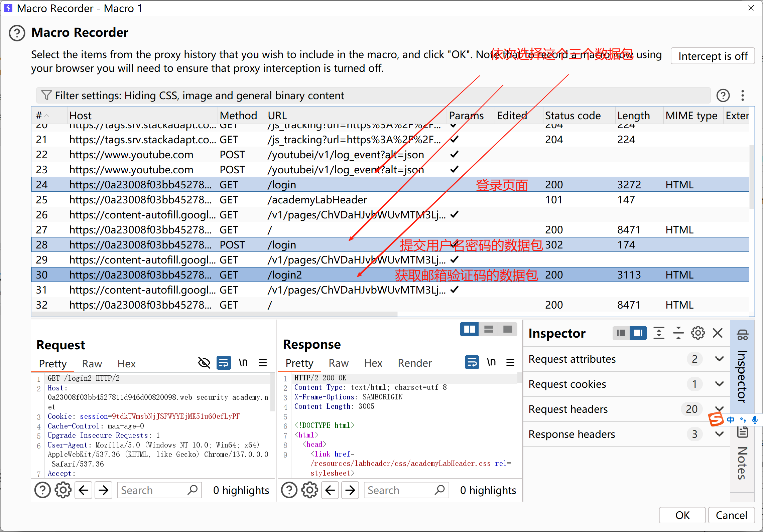Click the filter funnel icon
Viewport: 763px width, 532px height.
point(46,96)
